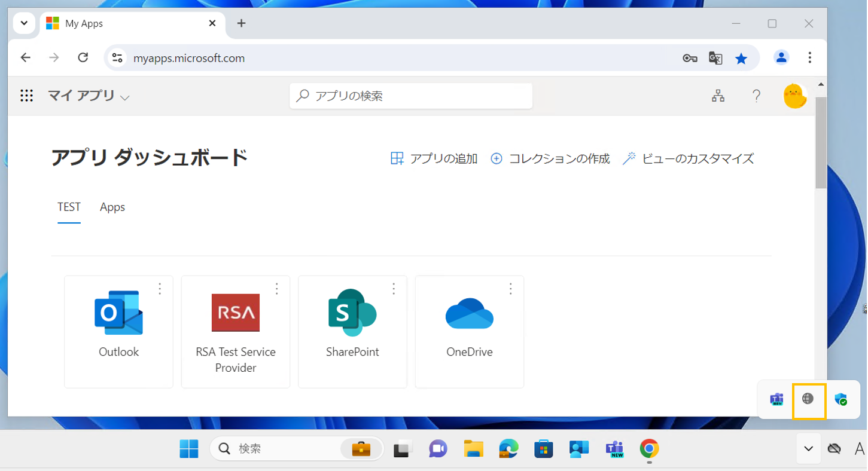The image size is (868, 471).
Task: Click the forward navigation arrow
Action: coord(54,57)
